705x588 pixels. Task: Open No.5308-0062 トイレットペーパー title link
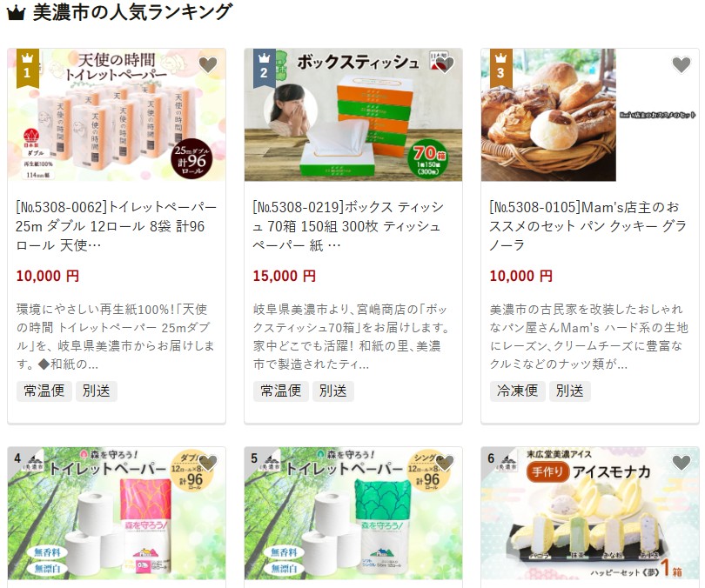pos(117,226)
